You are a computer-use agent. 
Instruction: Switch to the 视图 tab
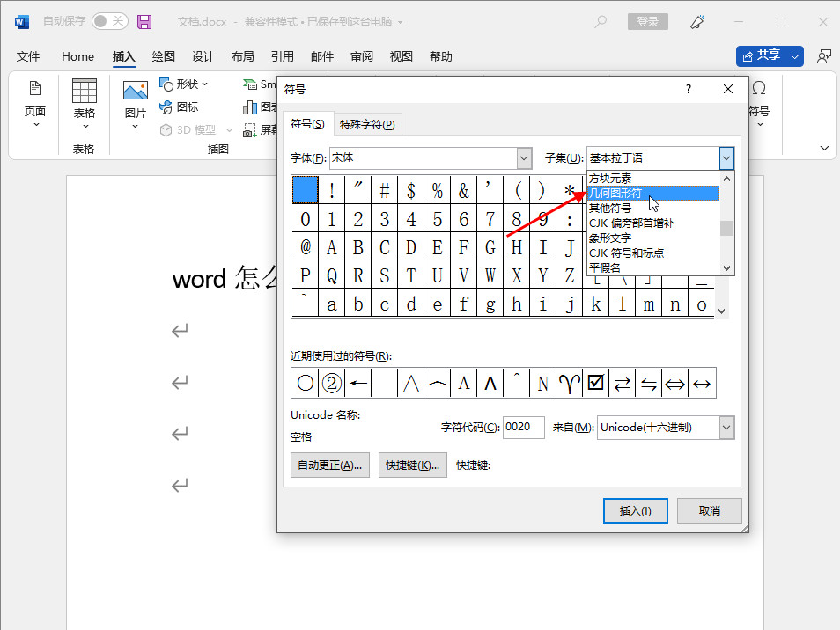tap(402, 56)
